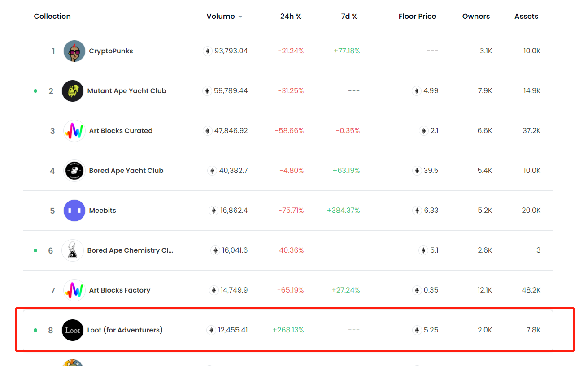Click the Bored Ape Chemistry Club flask avatar
Viewport: 588px width, 366px height.
pos(73,250)
